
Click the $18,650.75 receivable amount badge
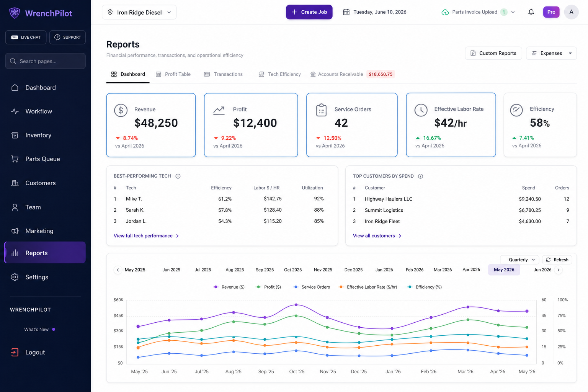click(381, 74)
